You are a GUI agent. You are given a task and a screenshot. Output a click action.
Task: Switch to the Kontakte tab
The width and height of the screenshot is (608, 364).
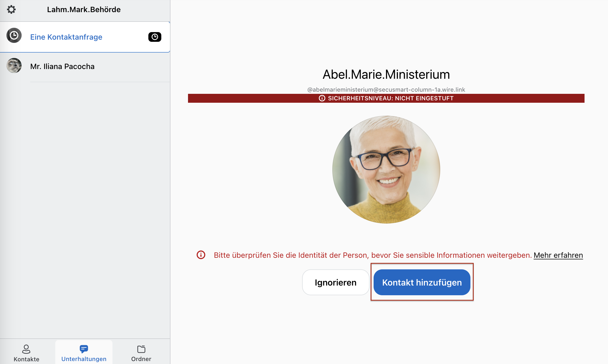tap(26, 353)
